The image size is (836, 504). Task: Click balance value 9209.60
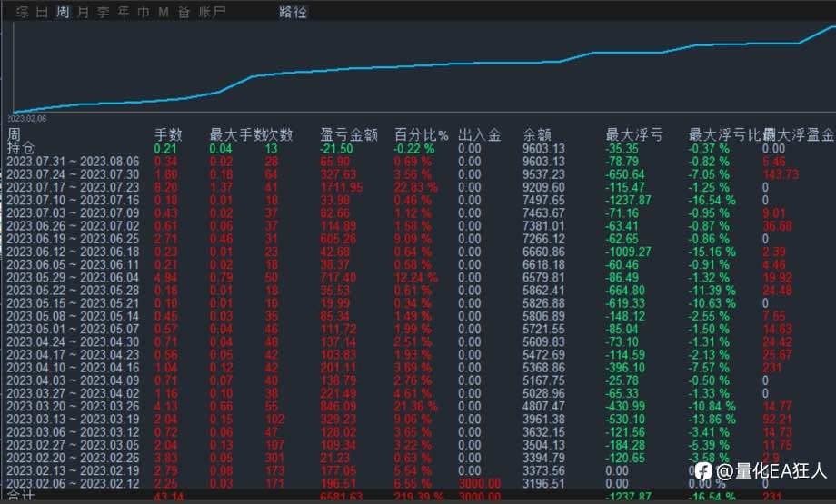pos(543,187)
